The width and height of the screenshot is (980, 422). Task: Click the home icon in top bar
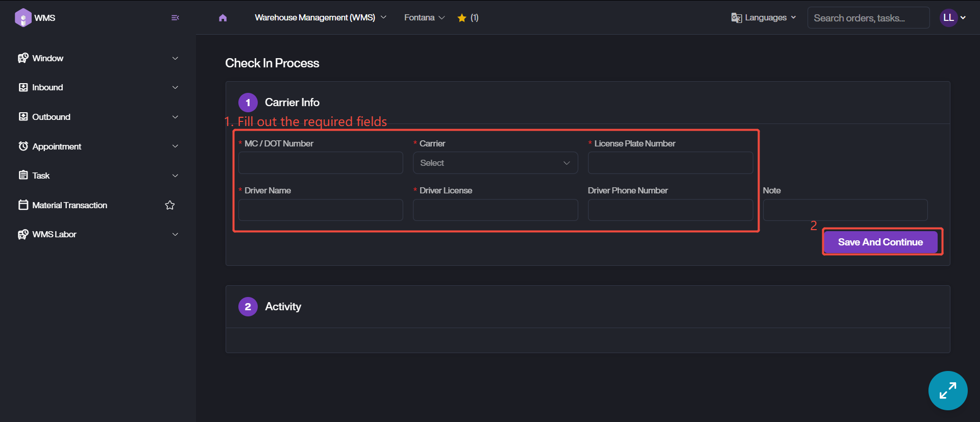[223, 18]
